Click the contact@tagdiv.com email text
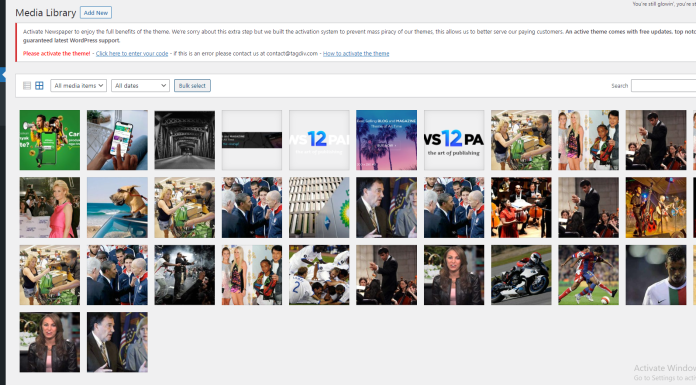 tap(292, 54)
